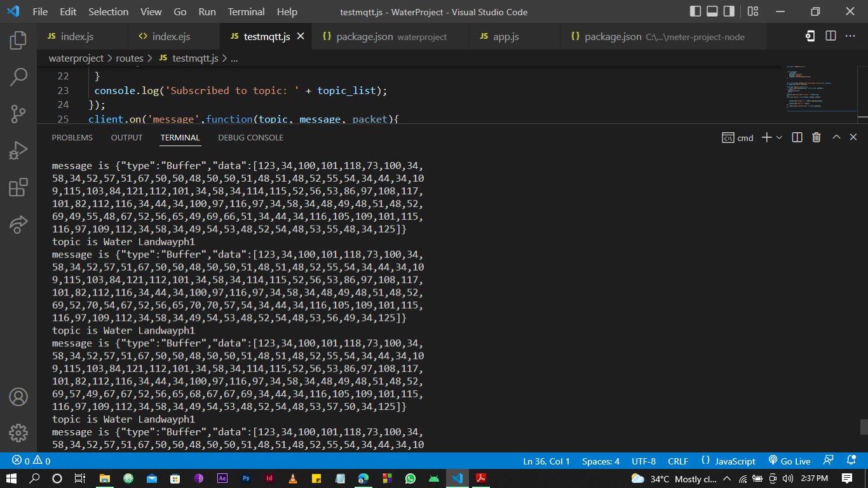The width and height of the screenshot is (868, 488).
Task: Click Ln 36, Col 1 in status bar
Action: coord(546,461)
